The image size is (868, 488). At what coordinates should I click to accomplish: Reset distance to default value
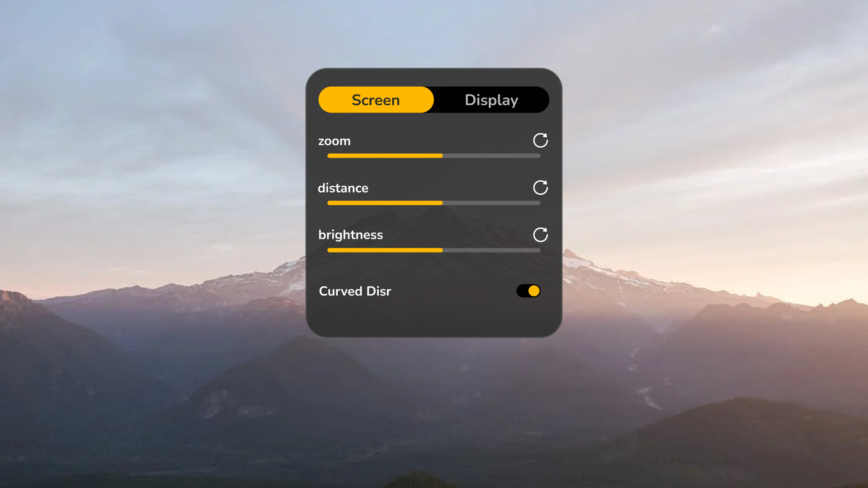click(539, 187)
